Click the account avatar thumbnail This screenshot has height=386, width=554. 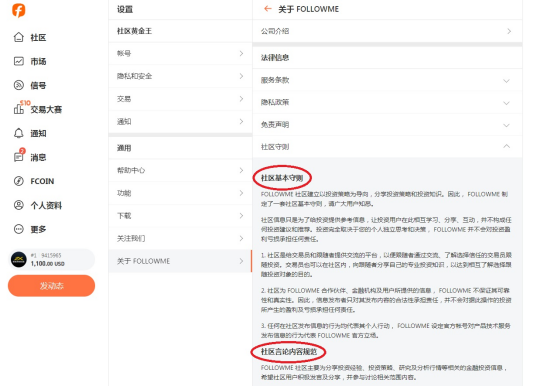pos(19,260)
